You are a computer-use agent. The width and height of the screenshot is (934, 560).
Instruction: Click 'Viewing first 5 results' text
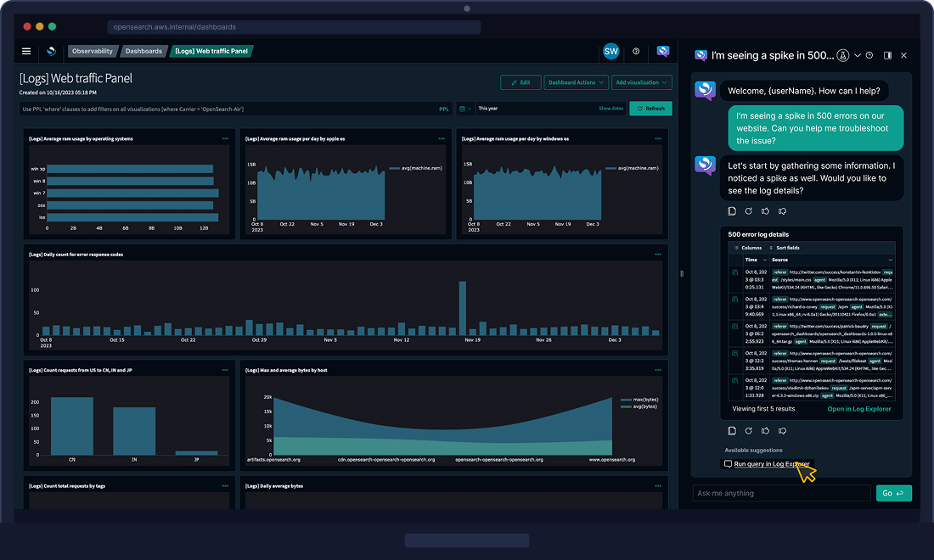tap(763, 409)
